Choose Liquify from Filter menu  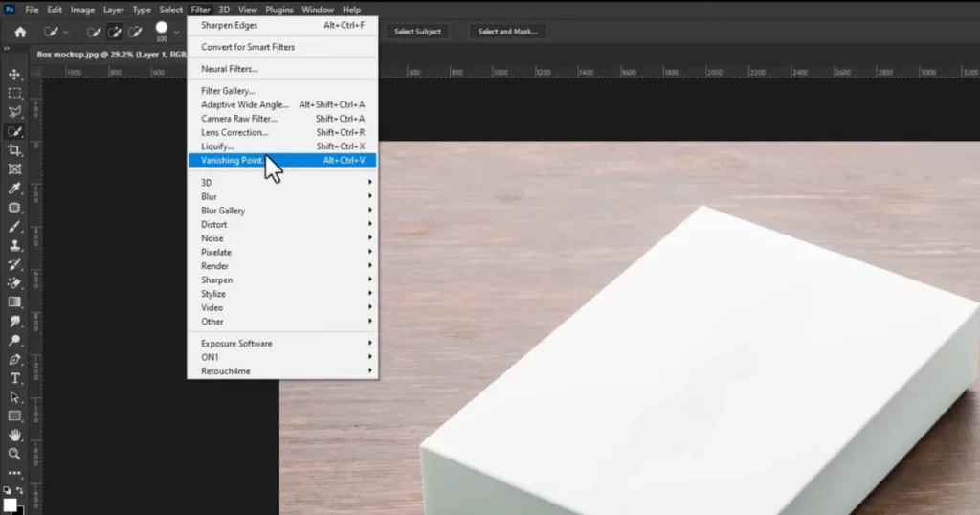pyautogui.click(x=282, y=146)
